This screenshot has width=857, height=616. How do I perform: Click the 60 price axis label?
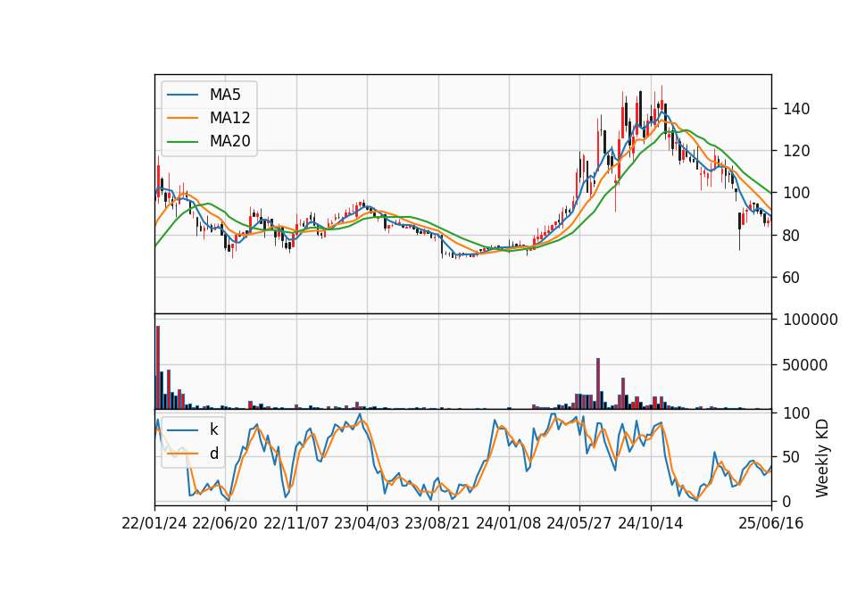792,278
